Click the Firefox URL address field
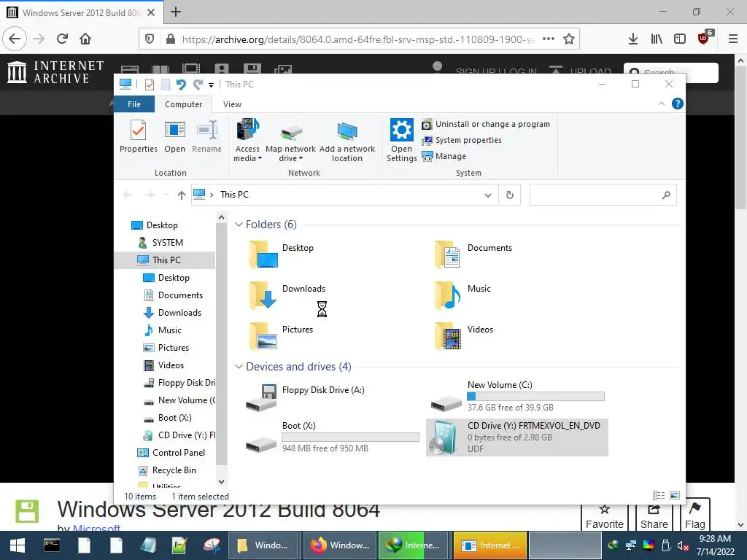This screenshot has width=747, height=560. point(357,39)
